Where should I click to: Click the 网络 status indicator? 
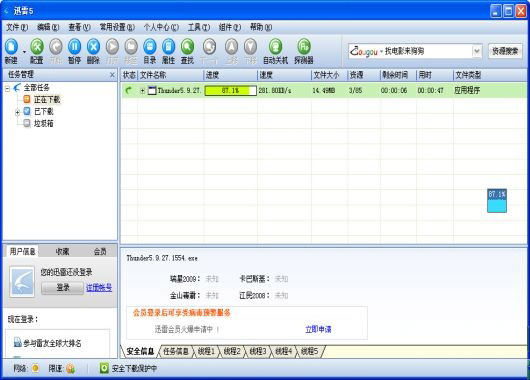(x=35, y=368)
